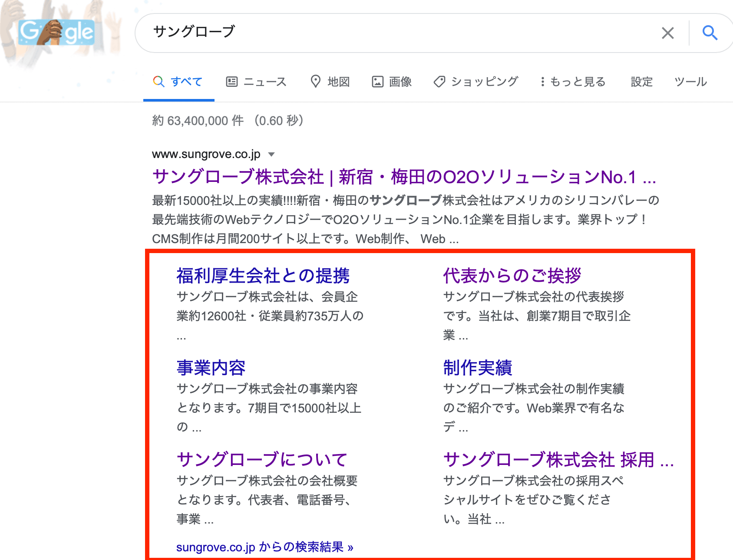This screenshot has width=733, height=560.
Task: Open the ニュース news tab
Action: (256, 82)
